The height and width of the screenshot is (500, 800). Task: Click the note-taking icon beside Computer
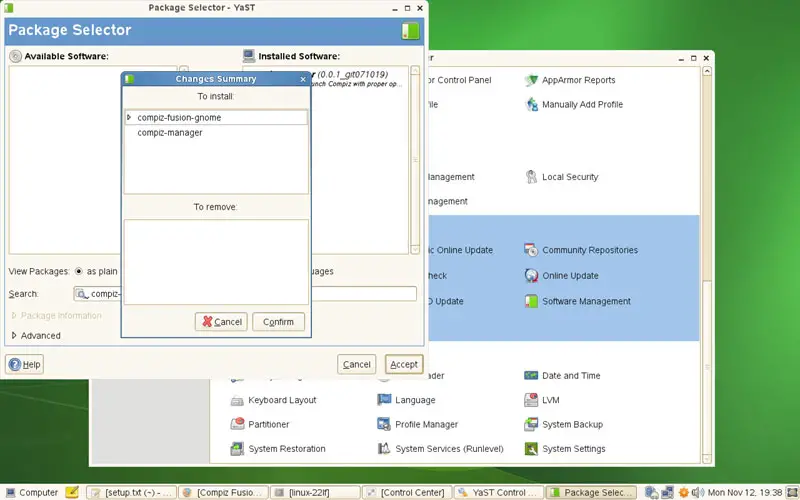(x=72, y=492)
